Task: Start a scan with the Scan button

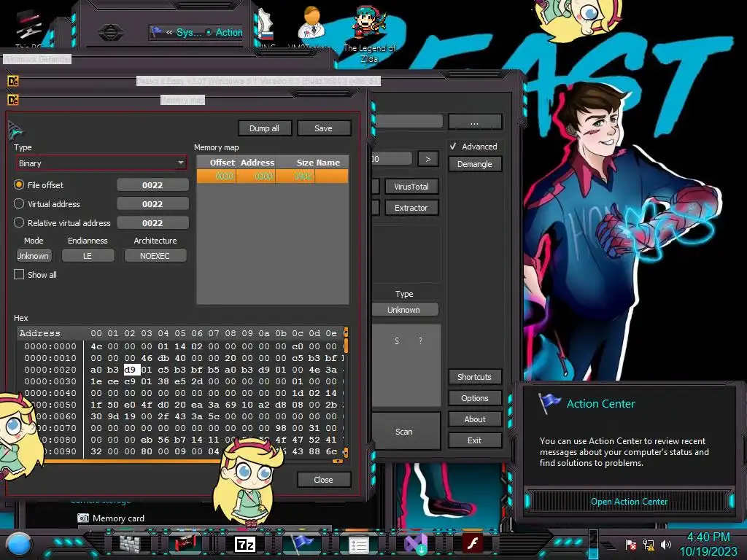Action: click(404, 432)
